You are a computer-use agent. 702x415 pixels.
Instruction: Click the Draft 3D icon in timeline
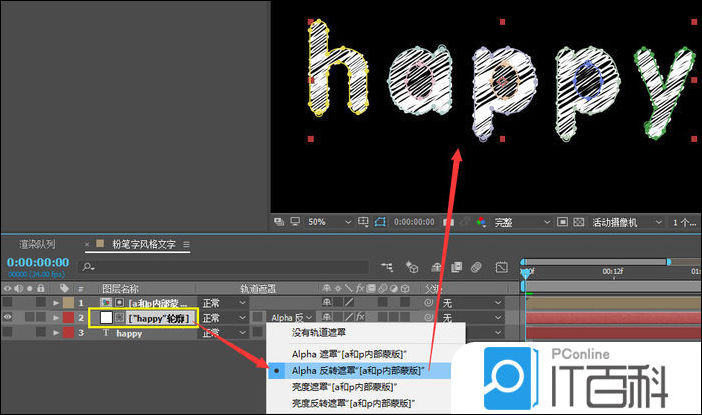411,267
